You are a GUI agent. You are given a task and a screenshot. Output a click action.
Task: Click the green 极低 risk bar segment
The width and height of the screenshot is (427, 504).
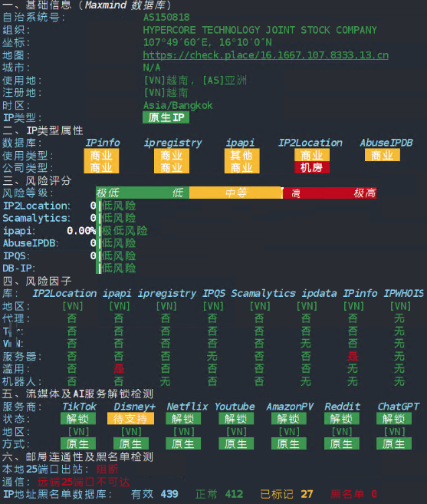tap(107, 193)
